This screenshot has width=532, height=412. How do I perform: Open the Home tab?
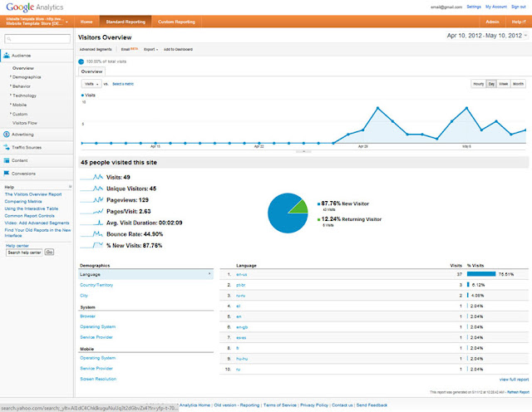pos(86,22)
